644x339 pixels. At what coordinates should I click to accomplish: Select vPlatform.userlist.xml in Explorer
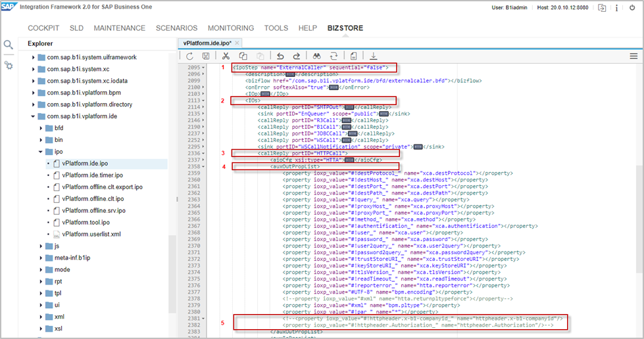click(91, 235)
